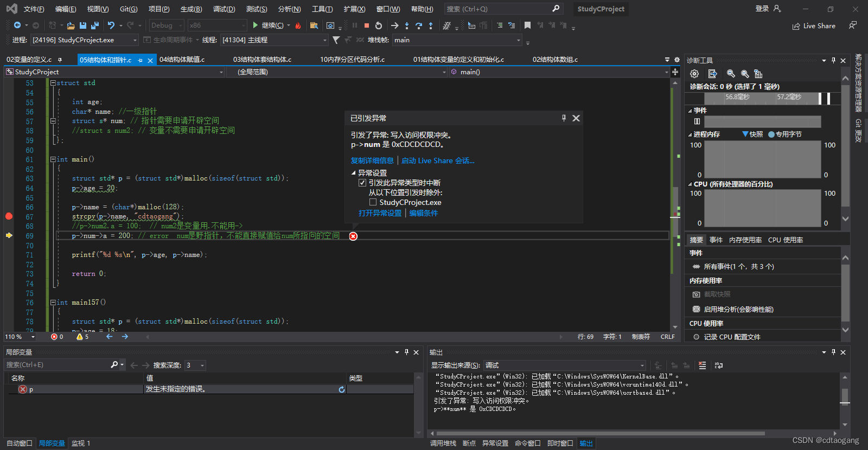Clear all output window text

pyautogui.click(x=703, y=365)
